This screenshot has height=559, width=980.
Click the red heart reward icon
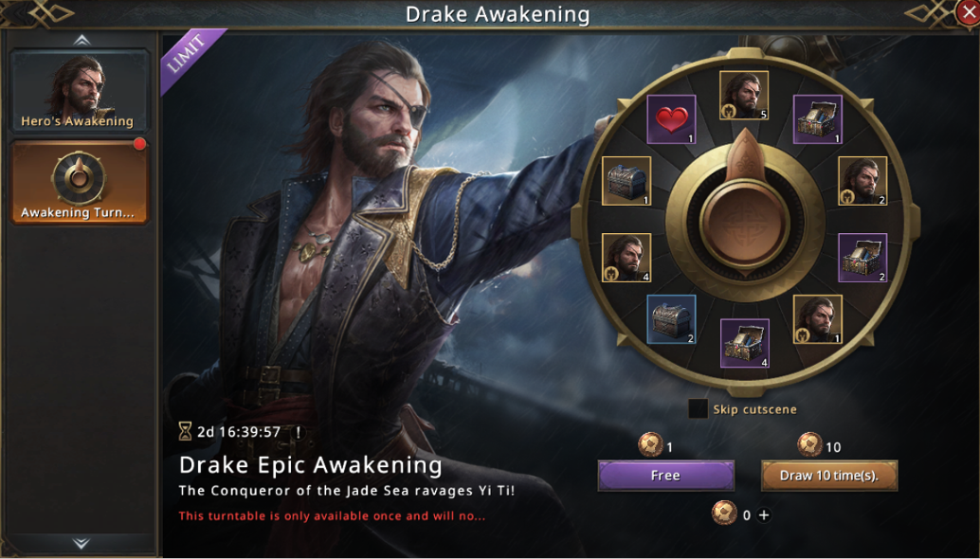pos(671,119)
